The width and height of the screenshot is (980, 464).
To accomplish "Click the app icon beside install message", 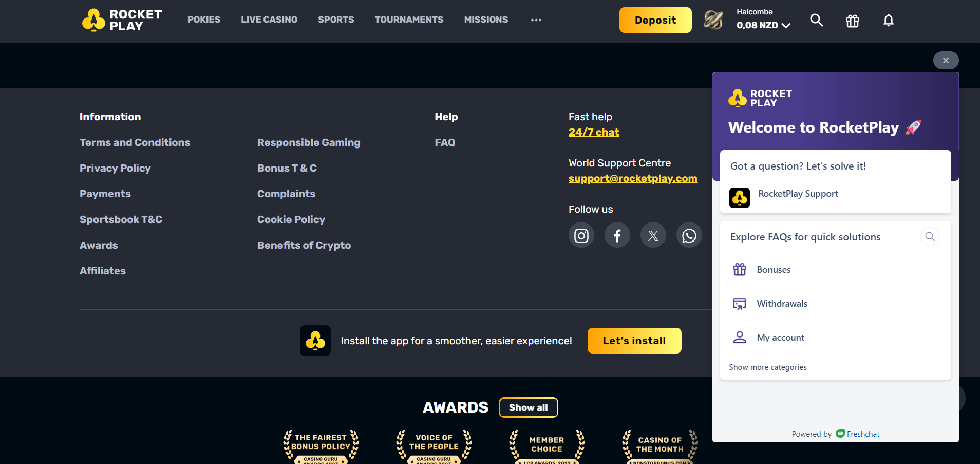I will [x=315, y=341].
